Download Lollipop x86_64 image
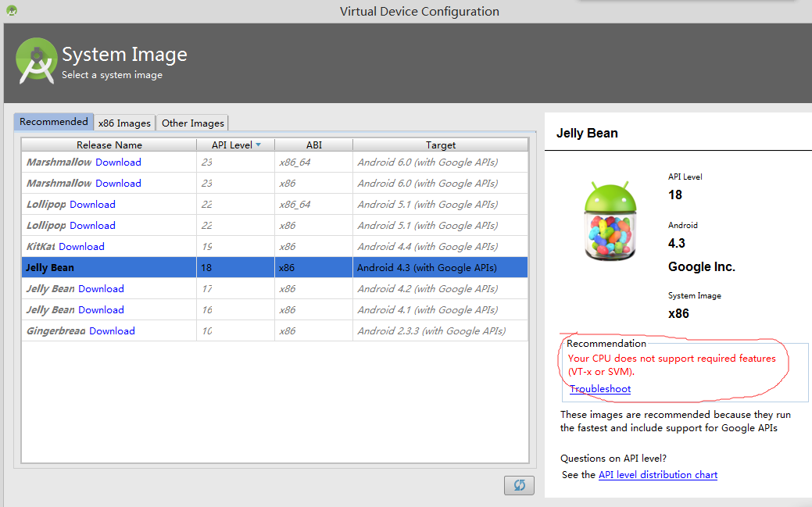 pos(92,205)
